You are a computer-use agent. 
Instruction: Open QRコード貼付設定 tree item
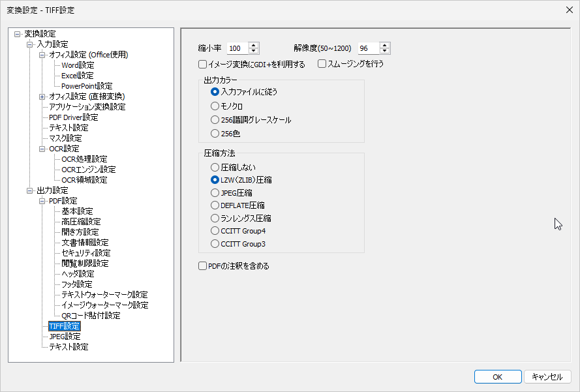click(91, 316)
